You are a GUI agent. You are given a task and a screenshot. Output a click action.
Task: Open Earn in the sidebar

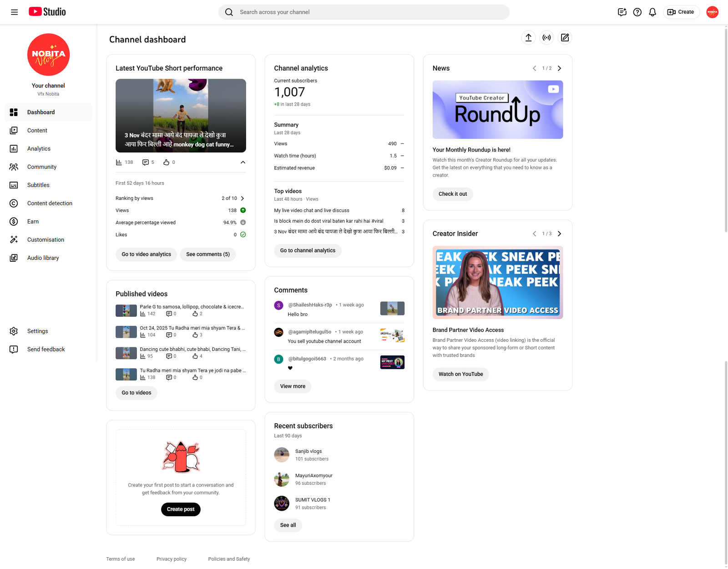tap(33, 222)
